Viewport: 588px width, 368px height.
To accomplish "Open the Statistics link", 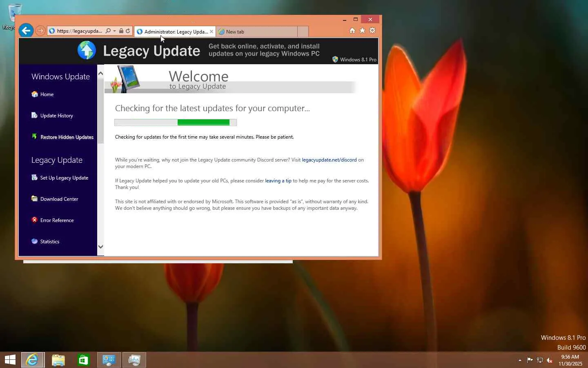I will click(50, 242).
